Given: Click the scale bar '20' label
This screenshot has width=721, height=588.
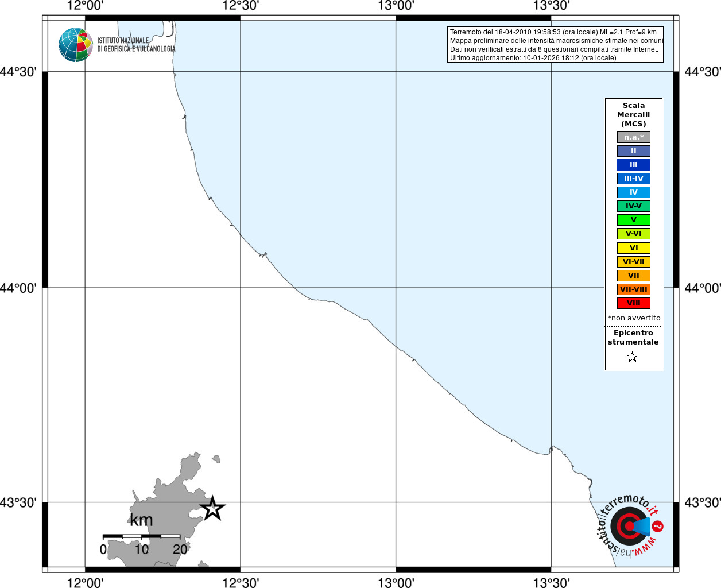Looking at the screenshot, I should tap(180, 550).
